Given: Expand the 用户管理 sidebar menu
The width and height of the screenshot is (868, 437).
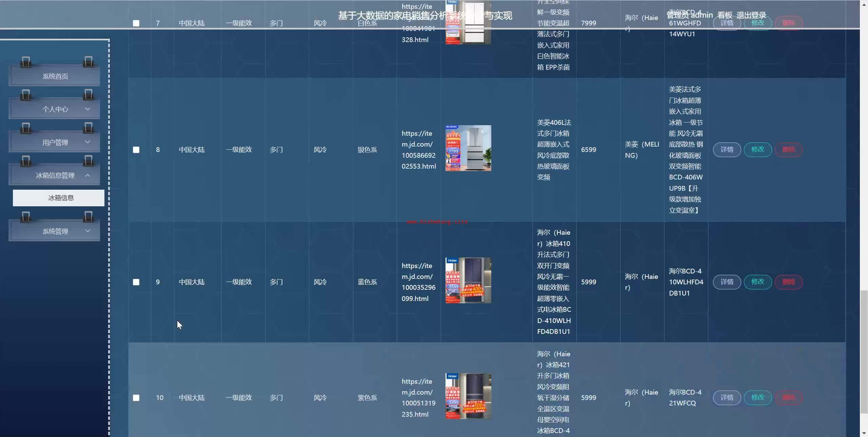Looking at the screenshot, I should 55,142.
